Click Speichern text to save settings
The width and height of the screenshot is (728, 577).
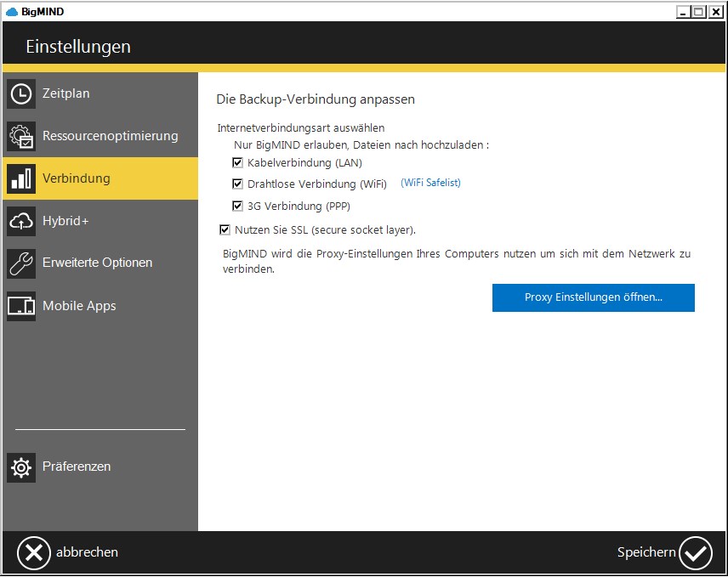[646, 552]
